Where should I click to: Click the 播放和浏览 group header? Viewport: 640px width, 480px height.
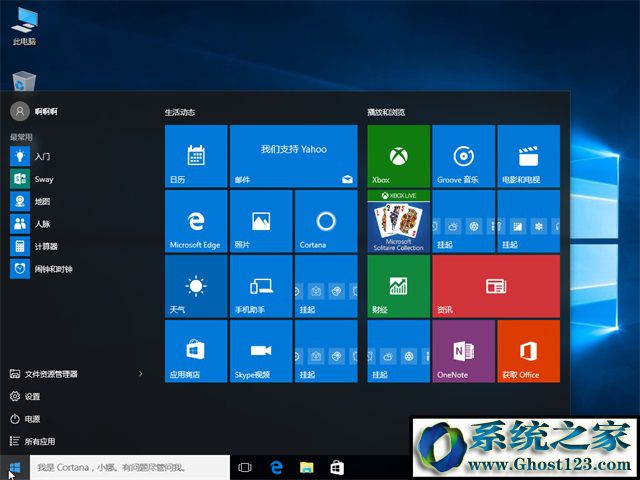coord(386,112)
